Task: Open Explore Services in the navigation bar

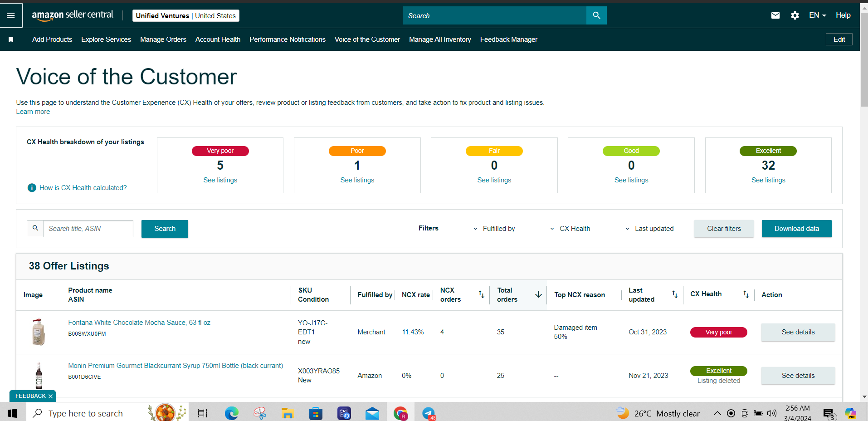Action: coord(106,39)
